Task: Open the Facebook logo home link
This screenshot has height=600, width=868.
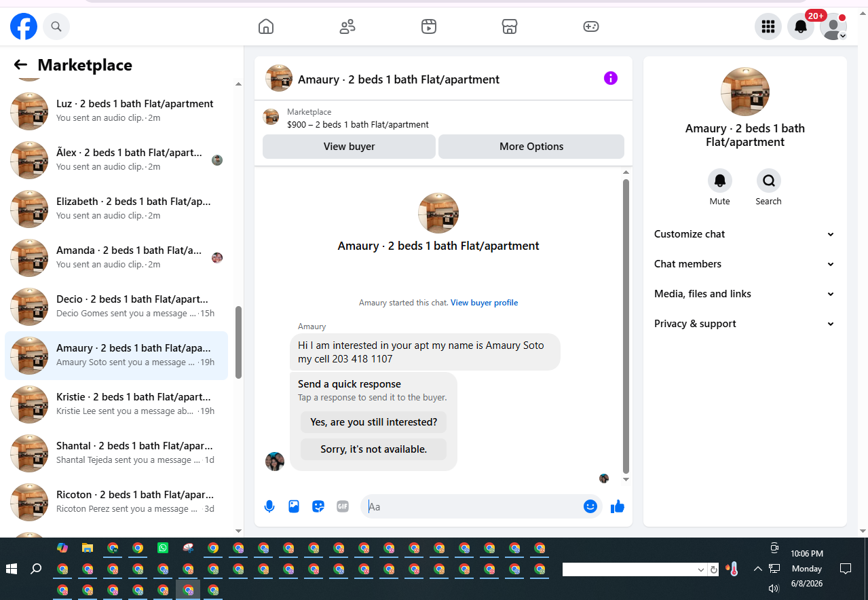Action: (24, 26)
